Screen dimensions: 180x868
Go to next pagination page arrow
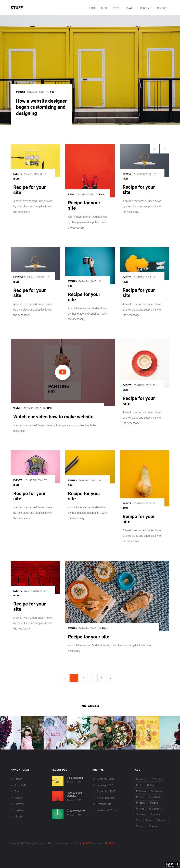[x=111, y=678]
